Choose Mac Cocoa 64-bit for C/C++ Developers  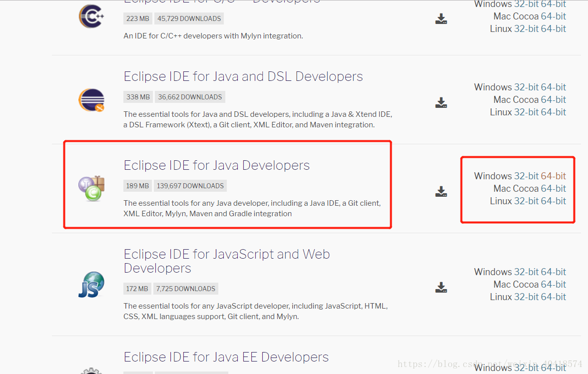tap(553, 16)
